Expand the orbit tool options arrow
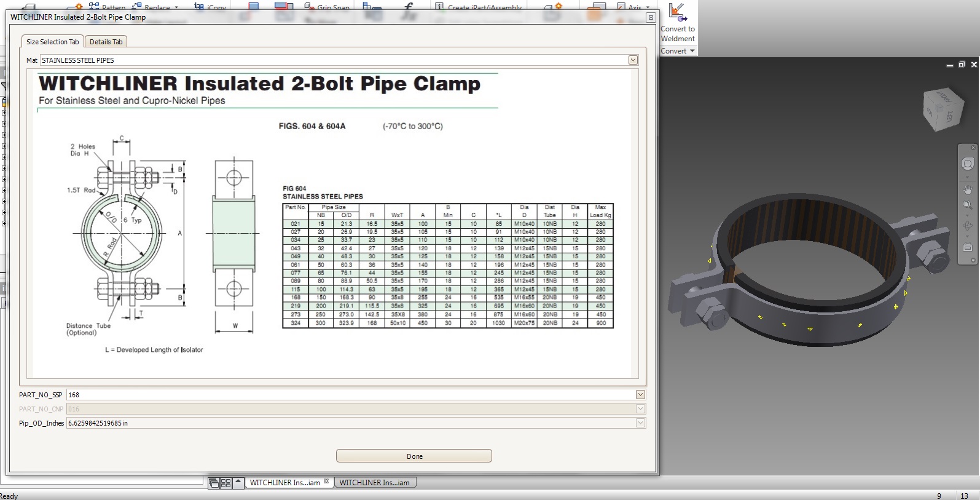 click(x=968, y=237)
